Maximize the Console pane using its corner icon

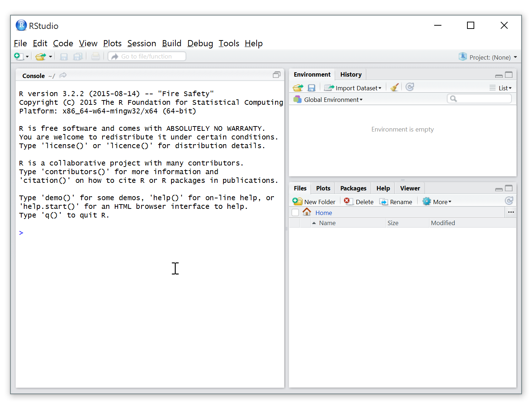pos(276,75)
